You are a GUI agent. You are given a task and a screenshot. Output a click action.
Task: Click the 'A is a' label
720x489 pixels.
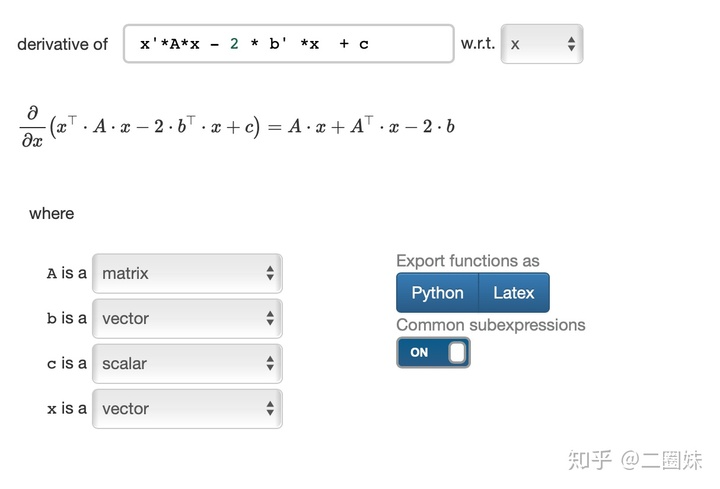66,273
